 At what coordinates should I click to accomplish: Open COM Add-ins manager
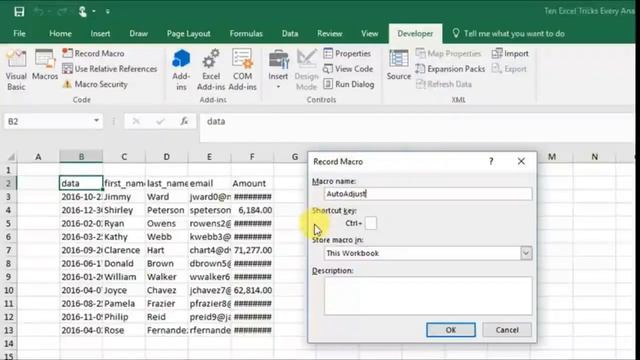pos(242,69)
